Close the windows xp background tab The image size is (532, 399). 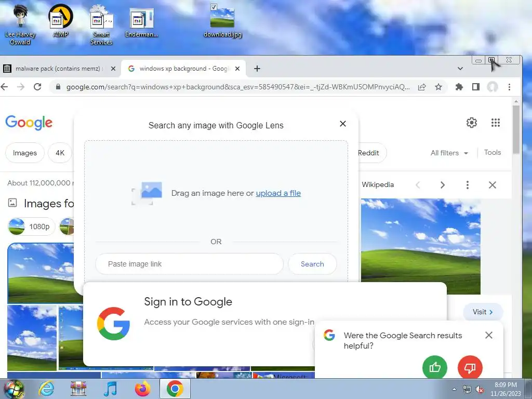click(x=237, y=69)
